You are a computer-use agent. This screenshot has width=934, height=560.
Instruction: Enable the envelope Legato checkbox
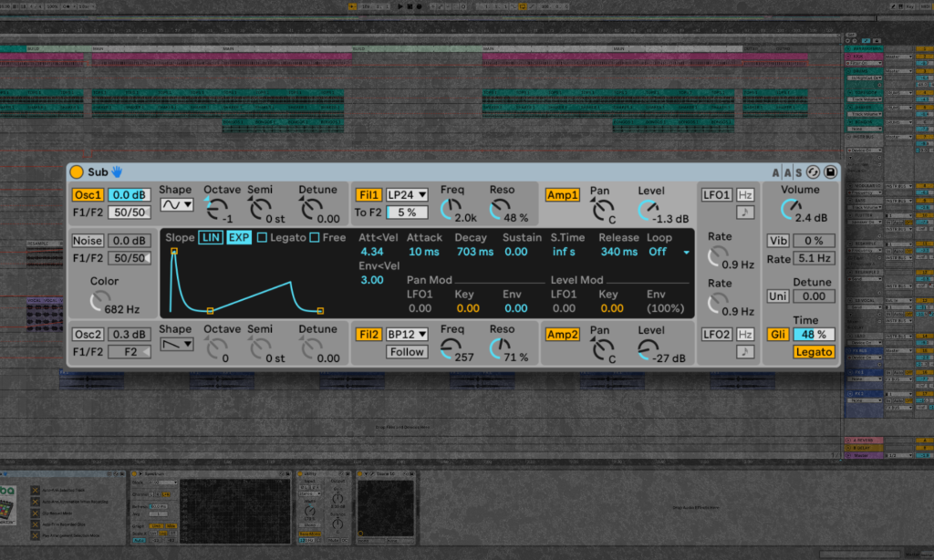coord(262,238)
